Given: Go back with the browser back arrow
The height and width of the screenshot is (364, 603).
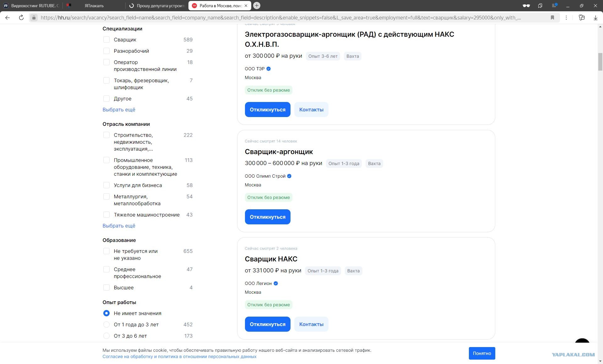Looking at the screenshot, I should click(8, 18).
